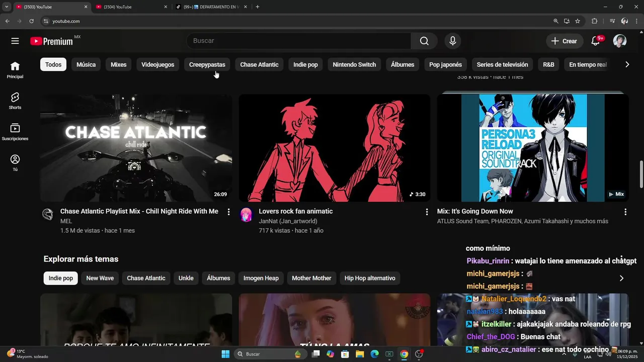The height and width of the screenshot is (362, 644).
Task: Go back in browser history
Action: pyautogui.click(x=7, y=21)
